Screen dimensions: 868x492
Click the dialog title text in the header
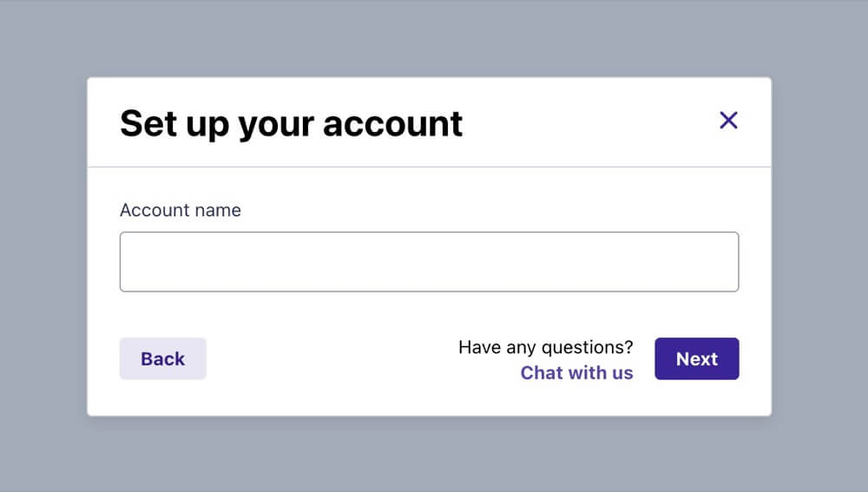click(291, 123)
